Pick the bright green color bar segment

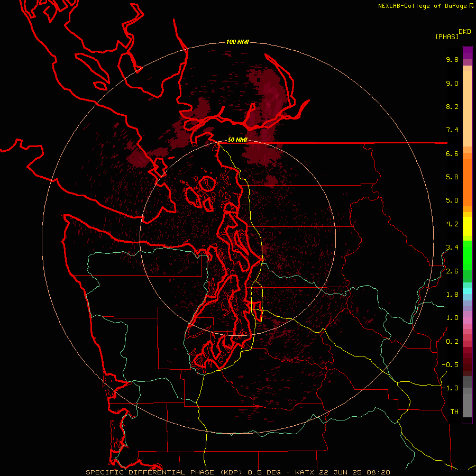[x=467, y=255]
